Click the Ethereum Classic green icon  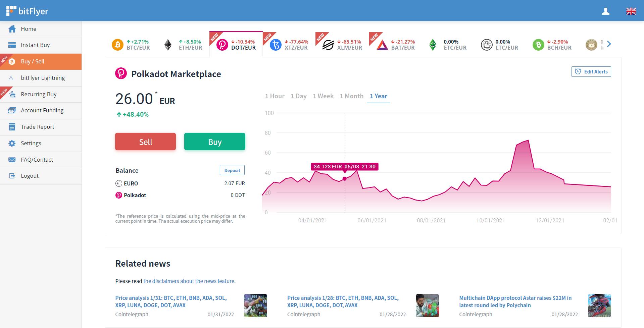(x=433, y=45)
